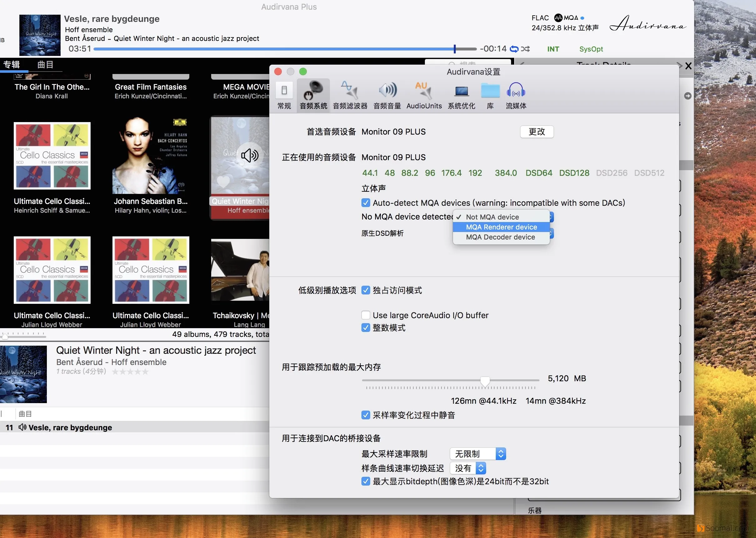The height and width of the screenshot is (538, 756).
Task: Click the DSD128 format label
Action: 574,173
